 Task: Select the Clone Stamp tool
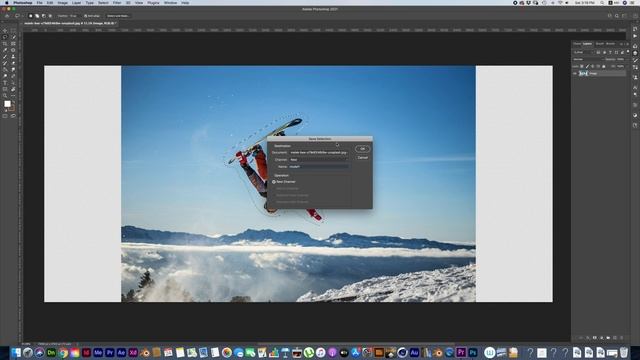tap(13, 57)
